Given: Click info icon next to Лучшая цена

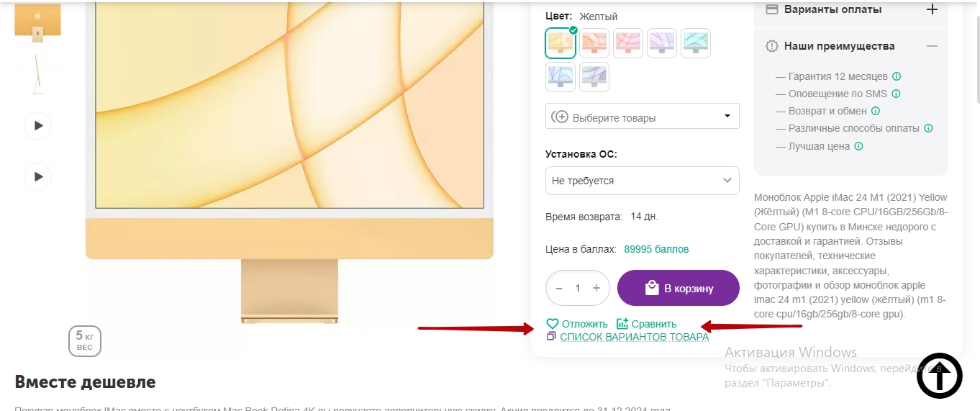Looking at the screenshot, I should [858, 146].
